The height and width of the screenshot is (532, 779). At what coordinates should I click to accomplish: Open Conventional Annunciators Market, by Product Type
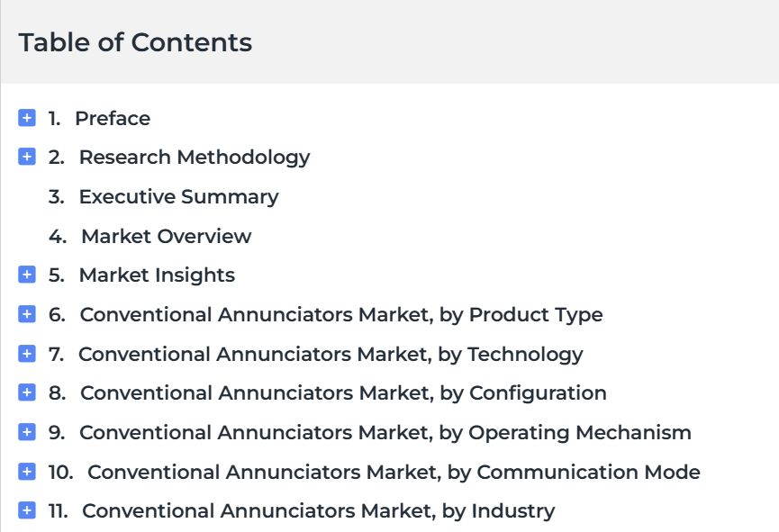pyautogui.click(x=341, y=315)
